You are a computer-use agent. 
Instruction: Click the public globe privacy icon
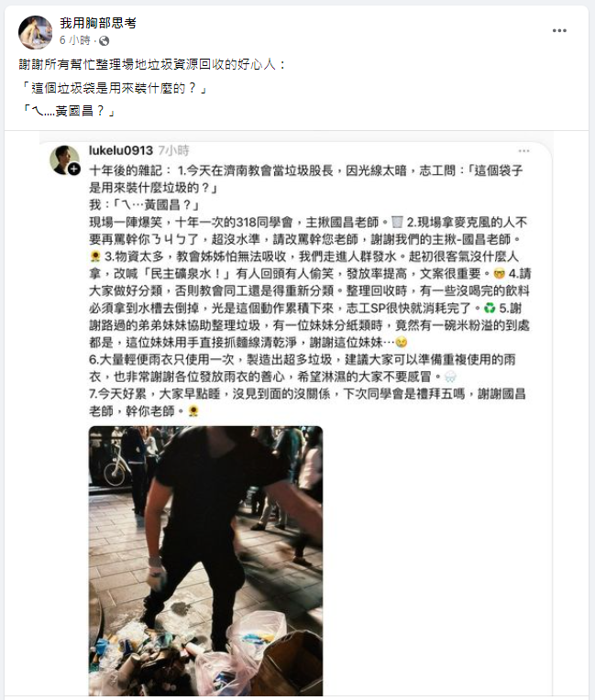point(105,41)
